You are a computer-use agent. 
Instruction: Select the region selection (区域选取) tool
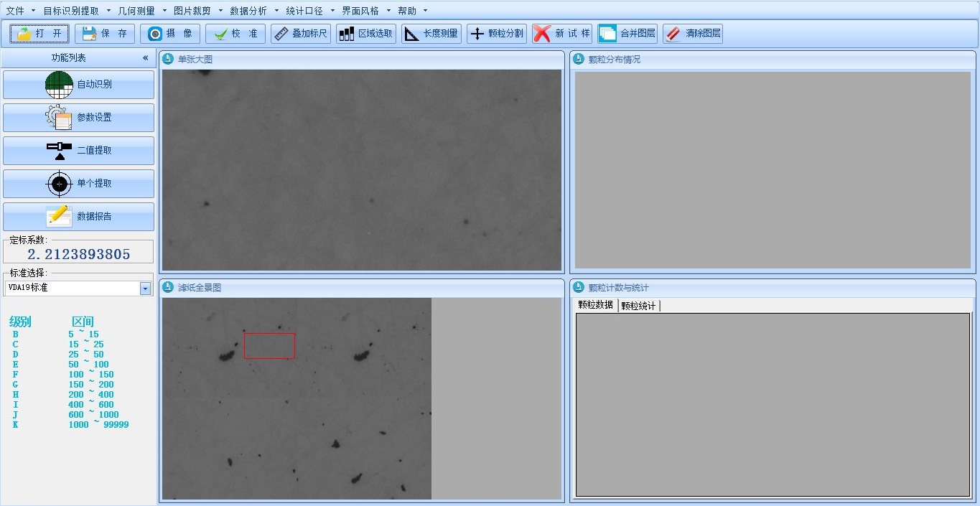(366, 34)
